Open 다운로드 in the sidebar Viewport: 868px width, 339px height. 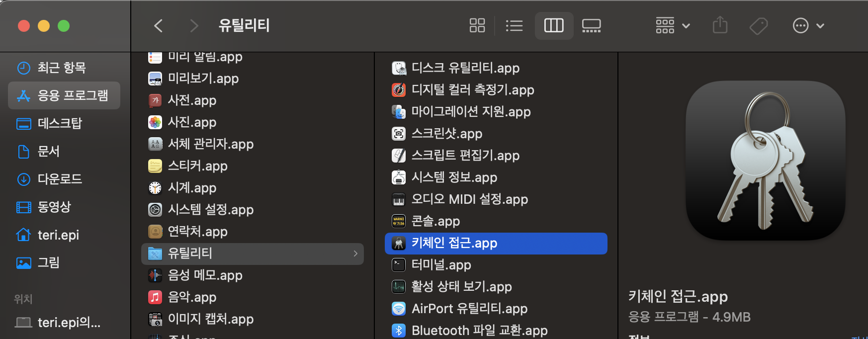point(64,179)
